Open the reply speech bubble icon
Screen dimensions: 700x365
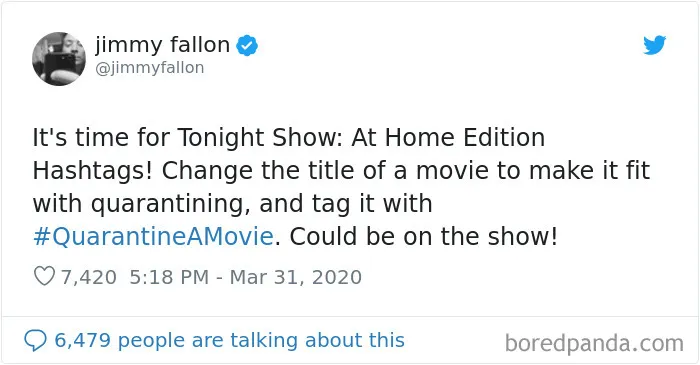pyautogui.click(x=35, y=340)
